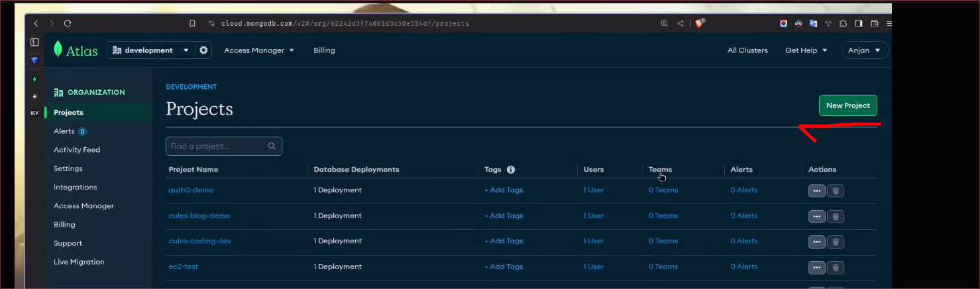Open the extensions puzzle piece menu
Image resolution: width=980 pixels, height=289 pixels.
[843, 23]
